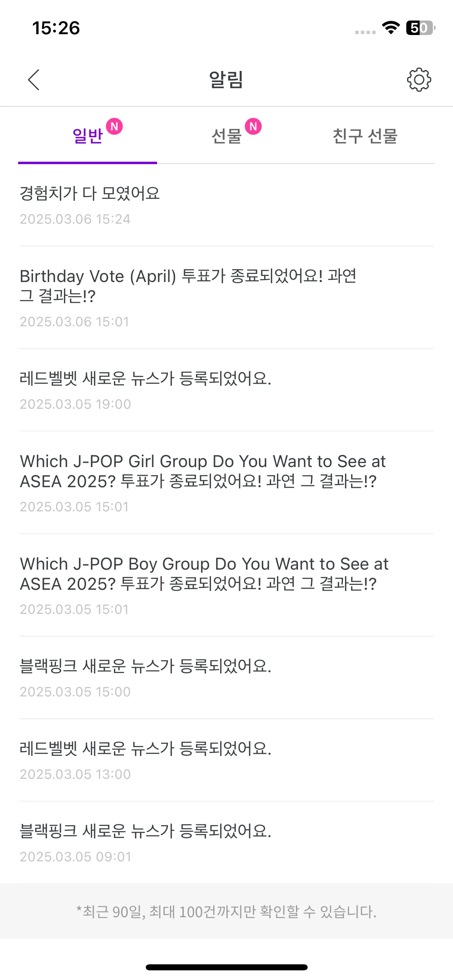Tap the back arrow icon
This screenshot has height=980, width=453.
34,80
